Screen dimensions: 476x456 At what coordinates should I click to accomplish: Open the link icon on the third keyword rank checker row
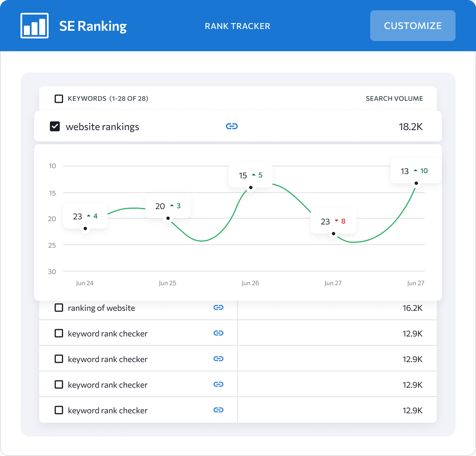point(218,384)
